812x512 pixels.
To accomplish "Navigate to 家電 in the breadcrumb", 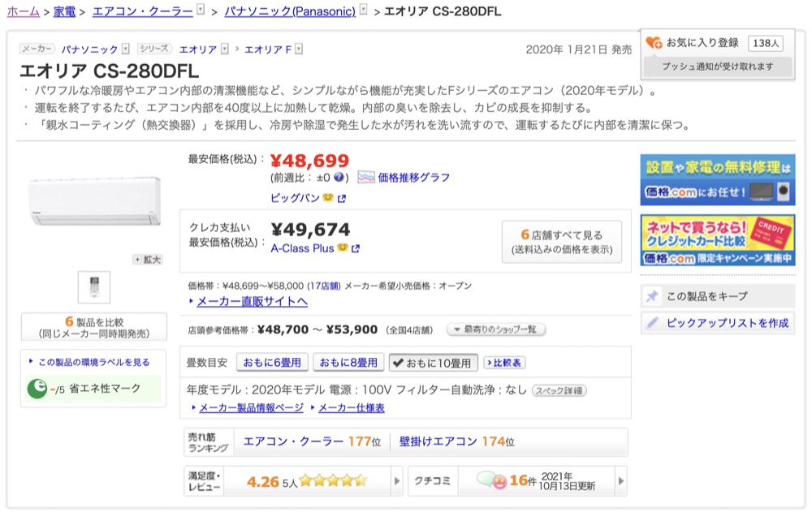I will [64, 11].
